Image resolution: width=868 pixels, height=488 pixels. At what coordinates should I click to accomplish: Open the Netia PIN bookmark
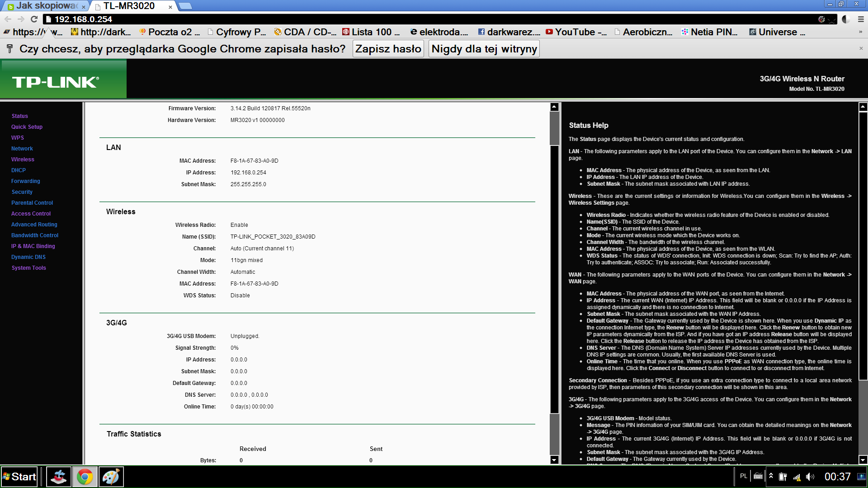click(x=710, y=32)
